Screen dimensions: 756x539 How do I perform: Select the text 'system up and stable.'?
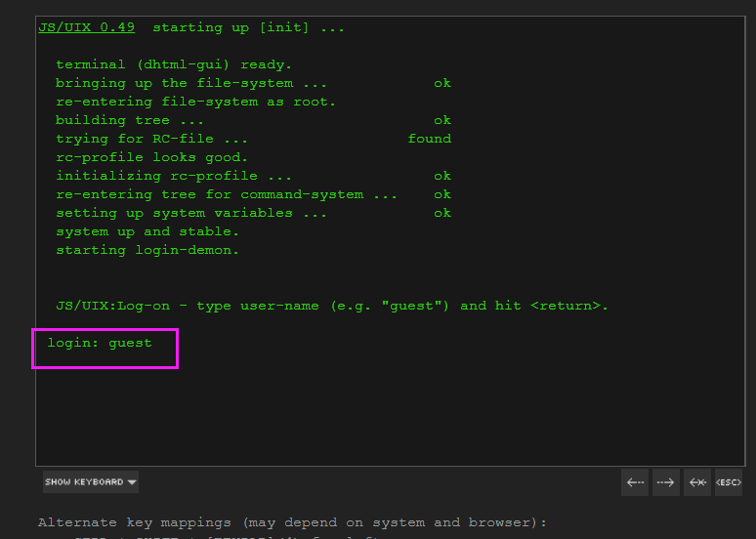click(147, 231)
